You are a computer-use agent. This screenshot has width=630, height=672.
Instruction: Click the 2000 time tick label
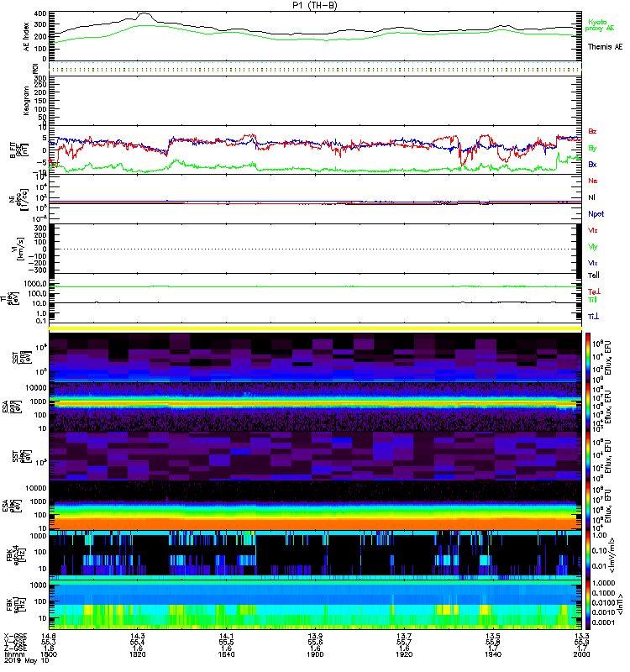point(581,655)
